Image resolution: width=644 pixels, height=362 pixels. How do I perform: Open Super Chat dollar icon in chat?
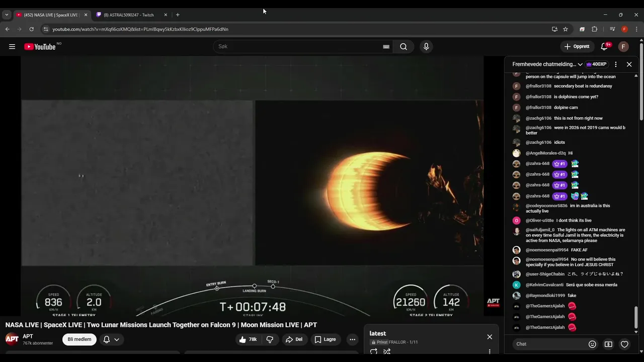point(608,344)
